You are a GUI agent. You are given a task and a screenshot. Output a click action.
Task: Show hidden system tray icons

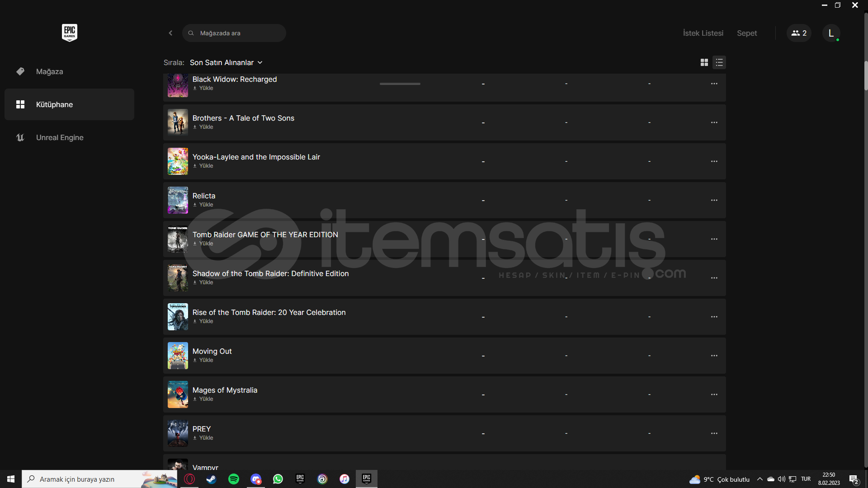pos(760,479)
